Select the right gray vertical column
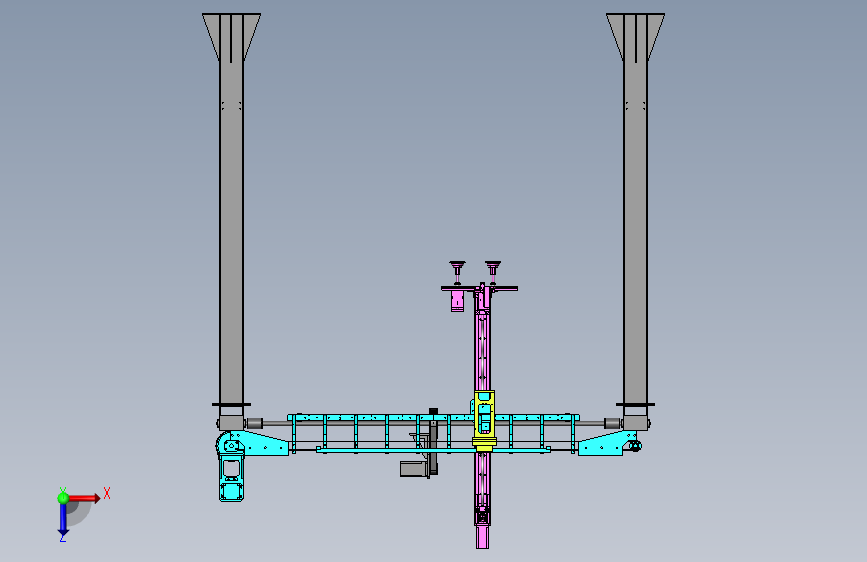The height and width of the screenshot is (562, 867). pos(635,221)
